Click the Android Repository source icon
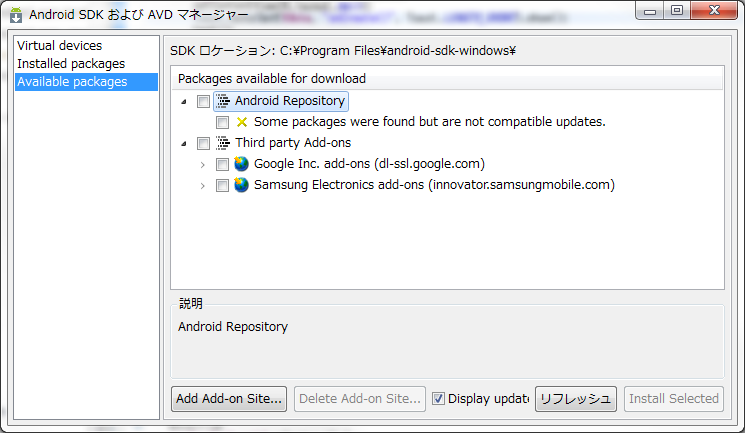 point(223,101)
